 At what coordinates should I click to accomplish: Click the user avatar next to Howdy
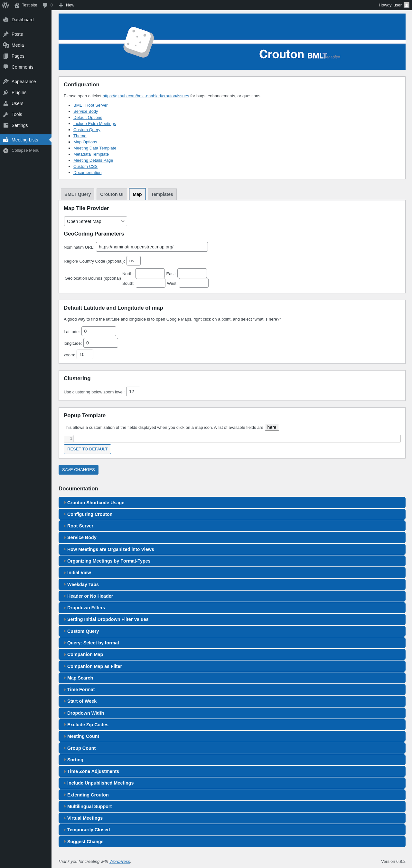tap(406, 5)
